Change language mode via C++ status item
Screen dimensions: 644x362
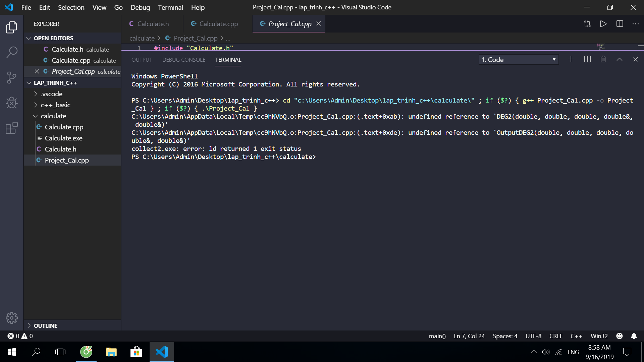pyautogui.click(x=576, y=336)
